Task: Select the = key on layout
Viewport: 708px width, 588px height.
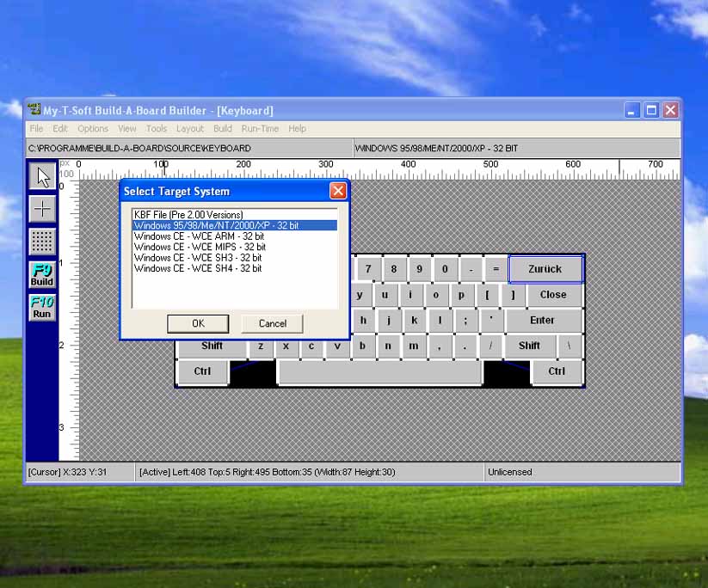Action: pyautogui.click(x=496, y=269)
